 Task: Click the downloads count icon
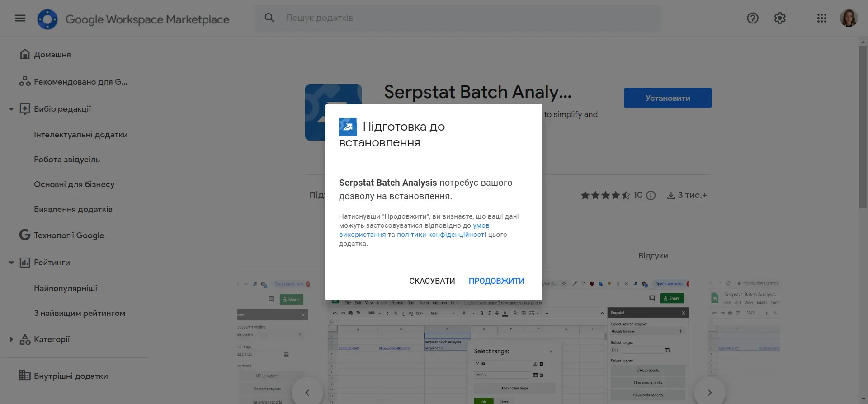click(671, 195)
